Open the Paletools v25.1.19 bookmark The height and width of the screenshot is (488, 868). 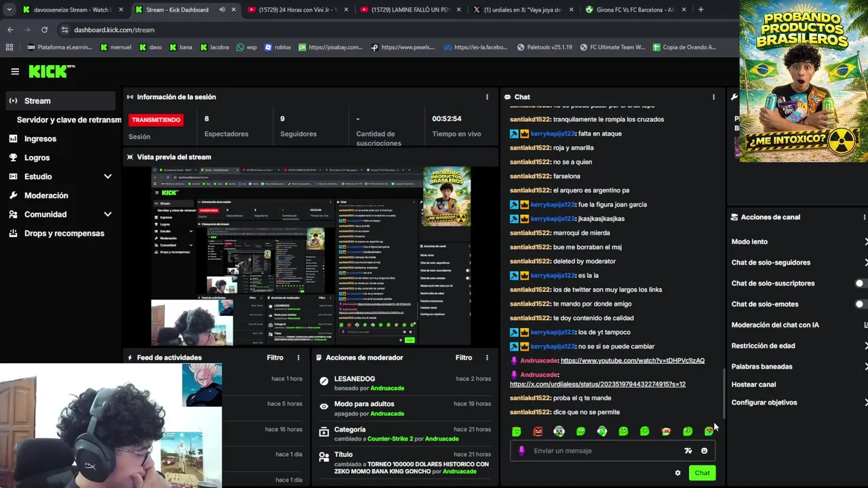pyautogui.click(x=545, y=47)
